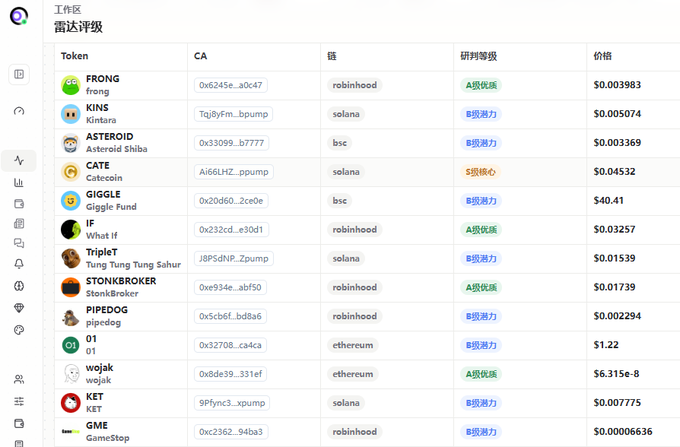Click the 工作区 breadcrumb label
The image size is (680, 447).
(x=68, y=10)
